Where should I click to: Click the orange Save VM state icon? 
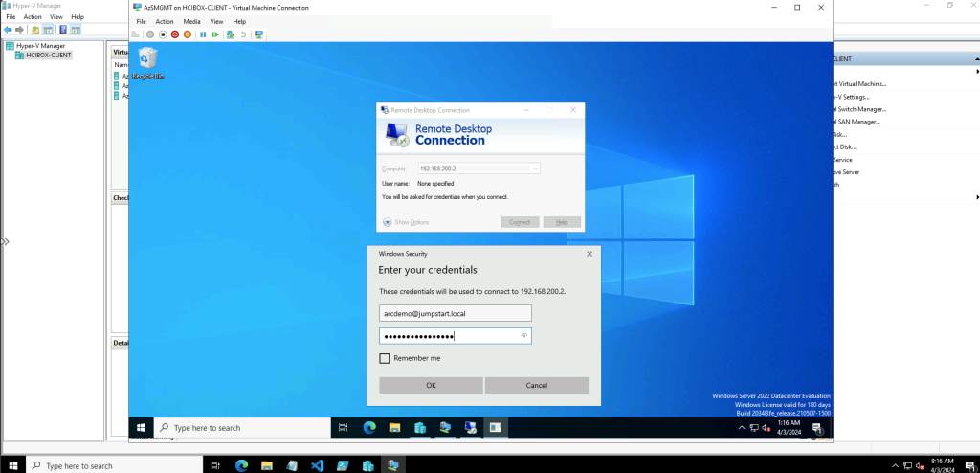point(188,34)
